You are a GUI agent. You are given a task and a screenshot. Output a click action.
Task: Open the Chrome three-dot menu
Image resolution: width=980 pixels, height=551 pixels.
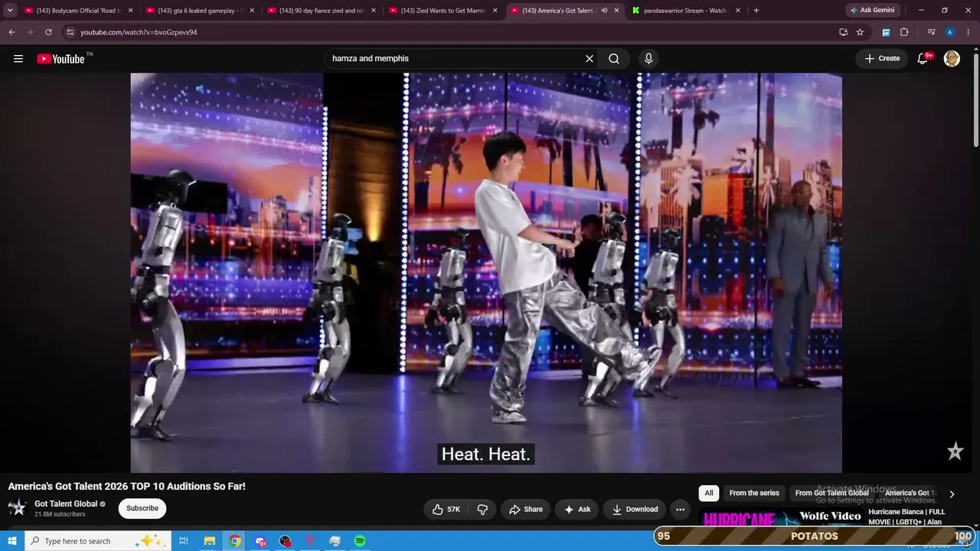(x=968, y=32)
